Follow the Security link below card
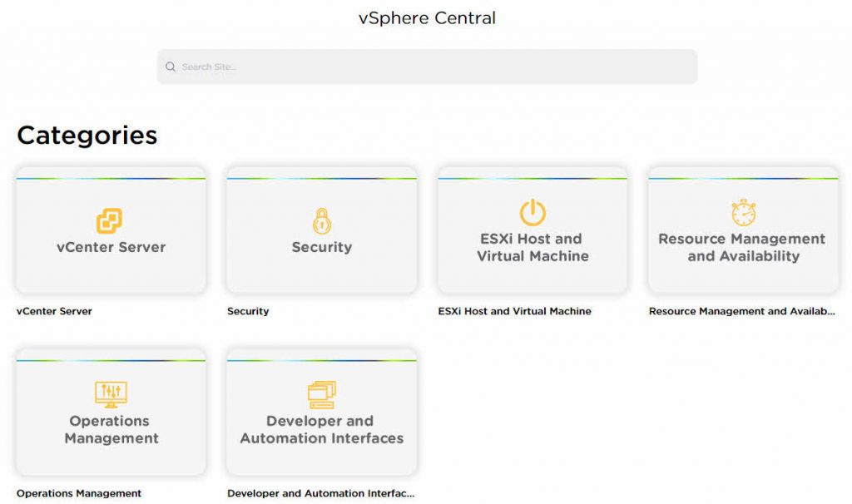852x504 pixels. (x=248, y=311)
